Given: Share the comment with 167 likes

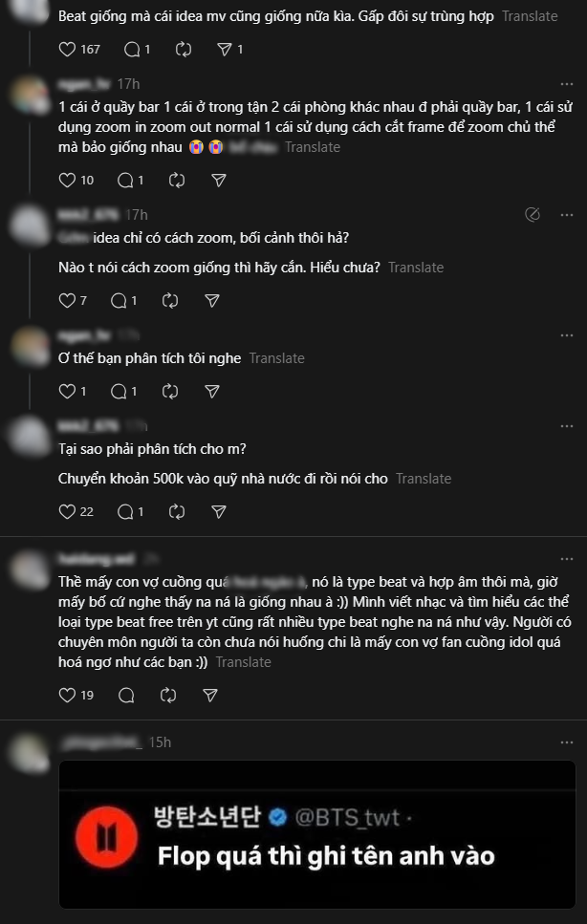Looking at the screenshot, I should click(x=225, y=49).
